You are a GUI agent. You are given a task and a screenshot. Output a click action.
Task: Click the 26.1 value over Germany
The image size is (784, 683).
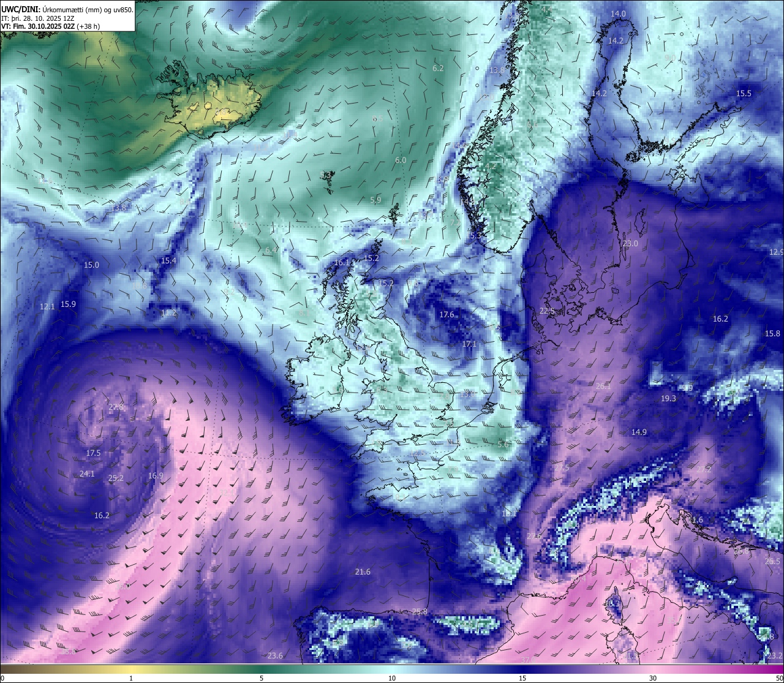pyautogui.click(x=603, y=386)
